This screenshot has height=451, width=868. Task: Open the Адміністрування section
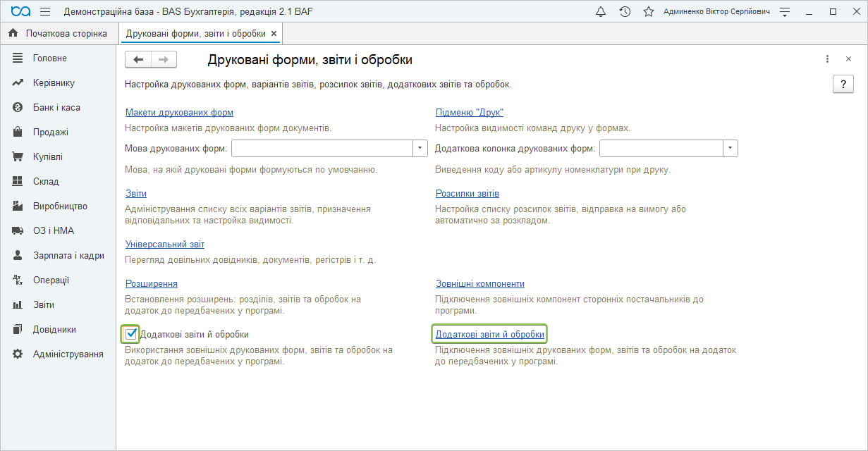[68, 354]
